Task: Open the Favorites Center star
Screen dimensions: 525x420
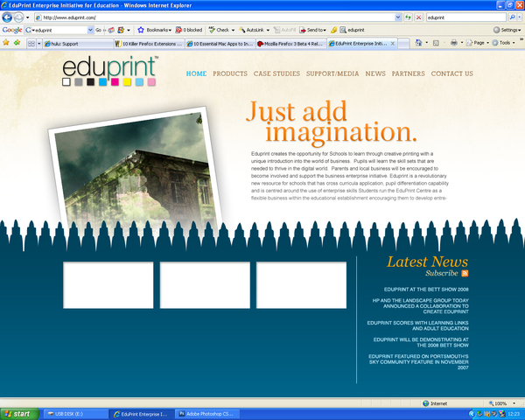Action: pos(6,43)
